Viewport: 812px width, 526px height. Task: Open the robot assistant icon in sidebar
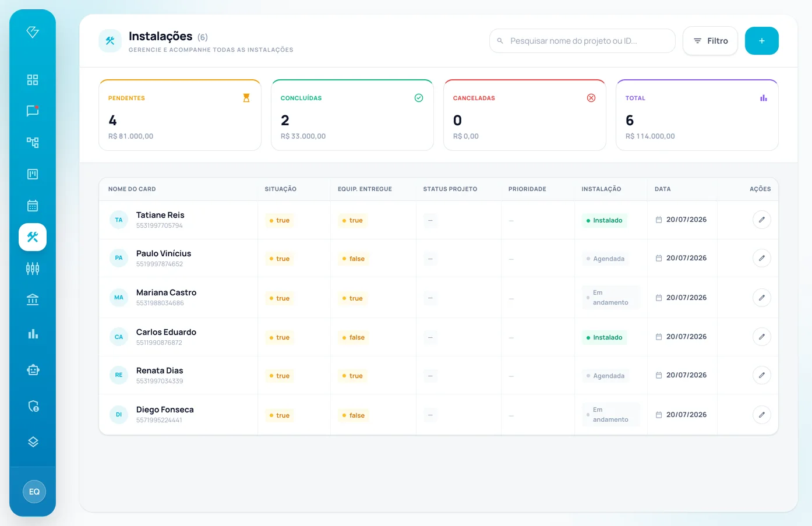coord(33,370)
